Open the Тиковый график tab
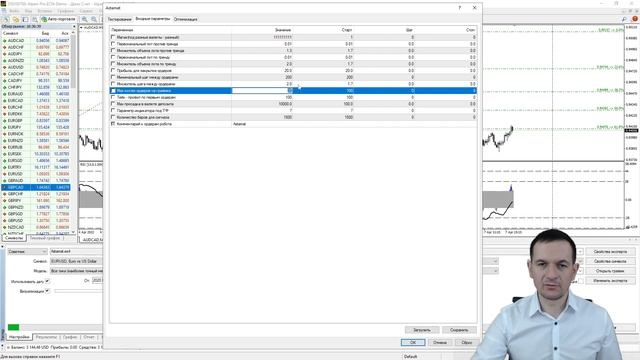The width and height of the screenshot is (640, 360). click(x=45, y=238)
